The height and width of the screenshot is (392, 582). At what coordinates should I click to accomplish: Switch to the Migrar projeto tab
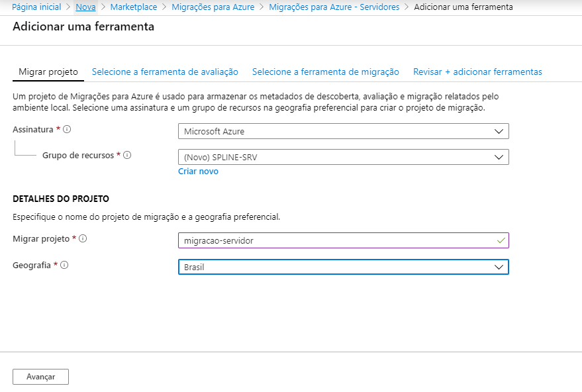(x=48, y=72)
